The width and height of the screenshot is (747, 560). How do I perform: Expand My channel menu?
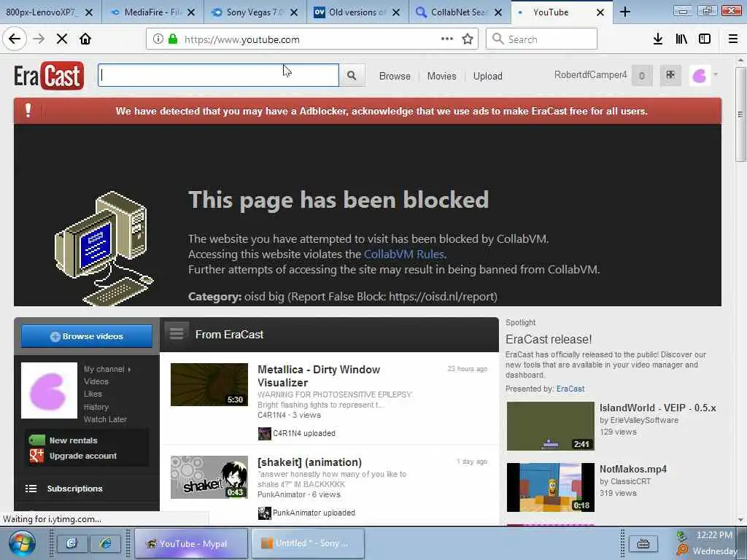[107, 369]
